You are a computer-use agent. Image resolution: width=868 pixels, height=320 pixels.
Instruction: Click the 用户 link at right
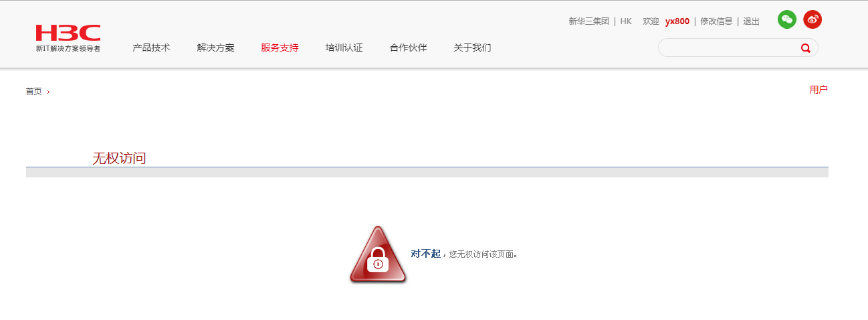(819, 90)
